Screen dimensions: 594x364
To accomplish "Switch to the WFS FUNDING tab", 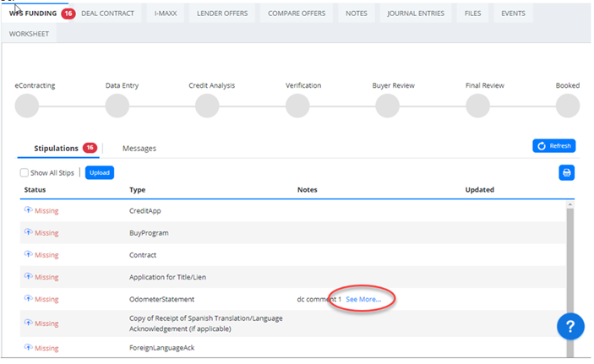I will [33, 14].
